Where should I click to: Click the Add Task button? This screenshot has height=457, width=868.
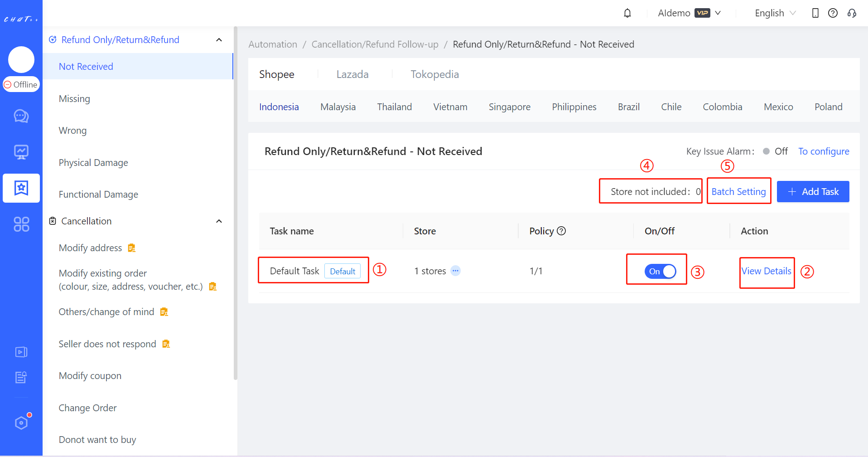(813, 192)
